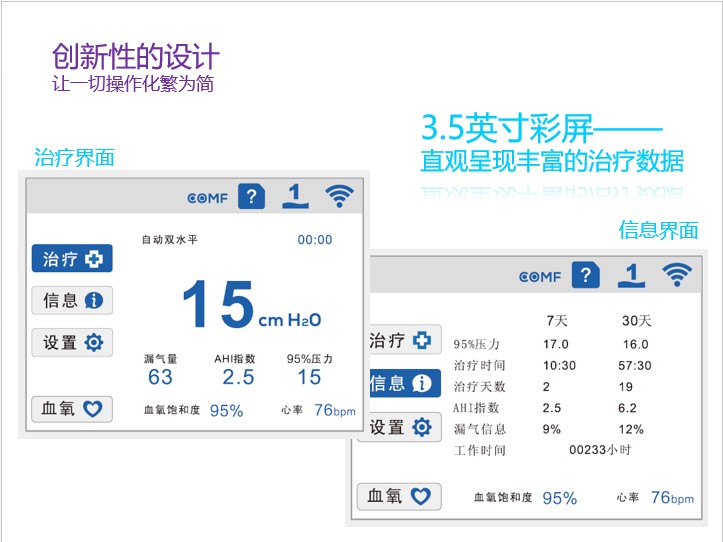This screenshot has width=723, height=542.
Task: Tap the WiFi signal icon on the therapy screen
Action: click(x=340, y=196)
